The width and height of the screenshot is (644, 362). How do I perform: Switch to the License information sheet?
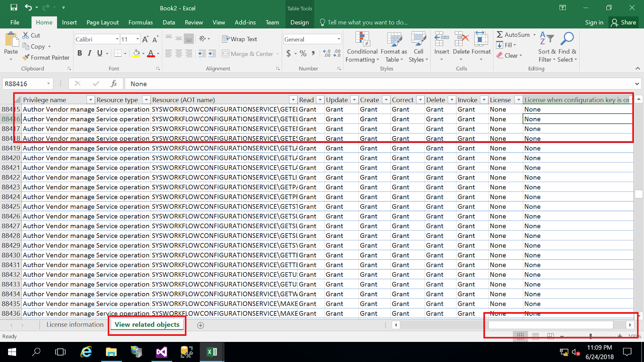tap(75, 325)
